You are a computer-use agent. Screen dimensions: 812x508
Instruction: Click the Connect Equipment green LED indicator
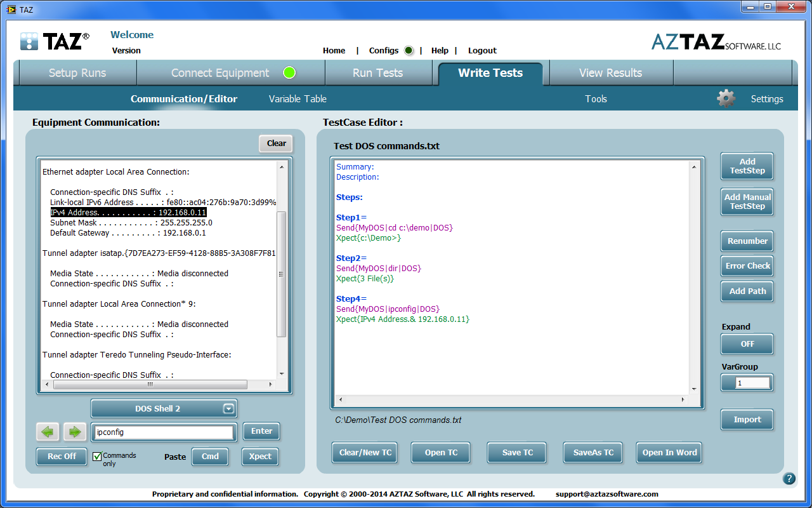[x=289, y=72]
